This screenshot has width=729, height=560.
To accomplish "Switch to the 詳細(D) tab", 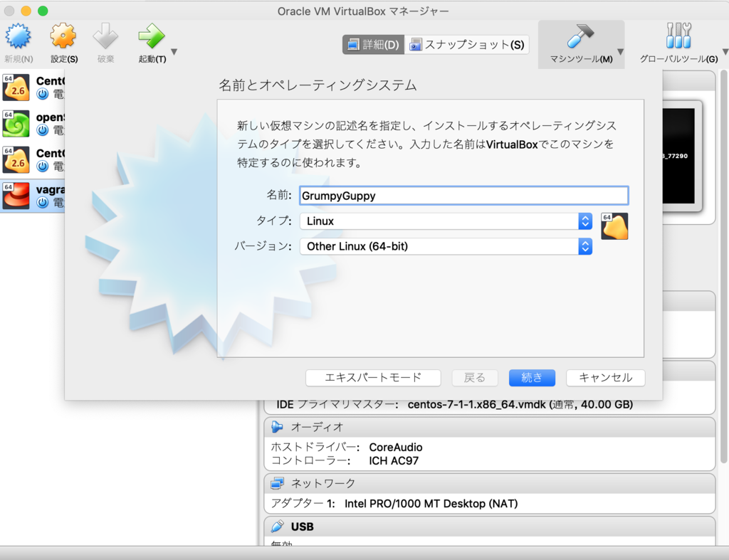I will click(373, 44).
